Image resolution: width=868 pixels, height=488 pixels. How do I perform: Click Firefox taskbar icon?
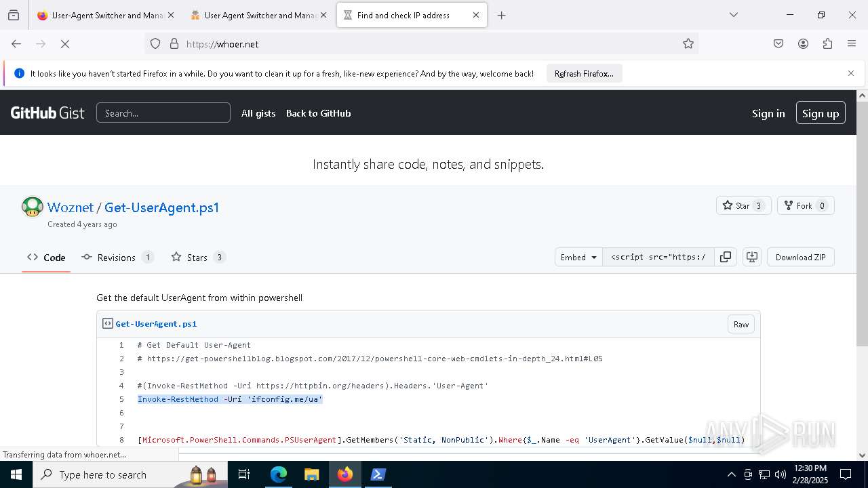pos(344,474)
